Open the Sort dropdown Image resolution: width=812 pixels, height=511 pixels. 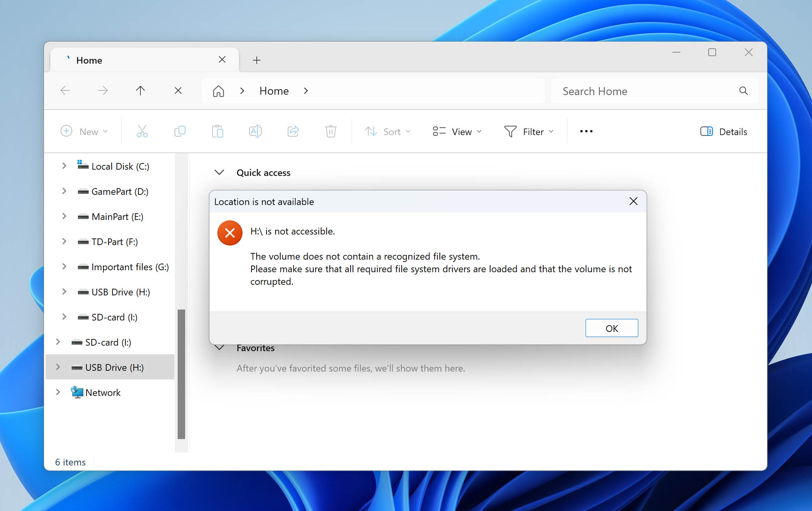pyautogui.click(x=387, y=132)
